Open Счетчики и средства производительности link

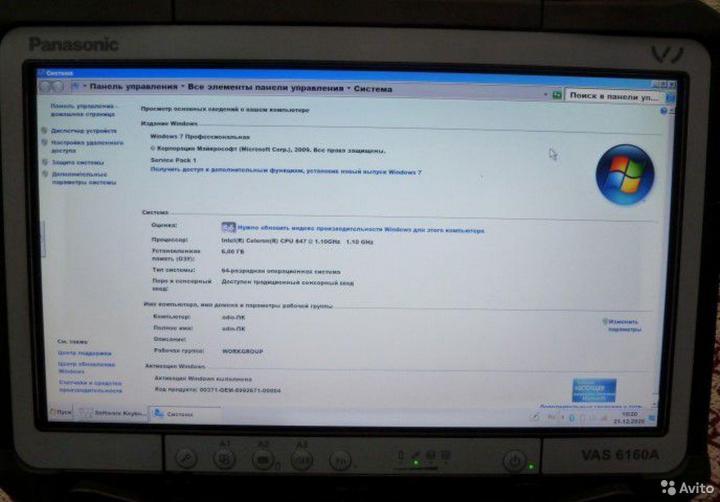(90, 386)
